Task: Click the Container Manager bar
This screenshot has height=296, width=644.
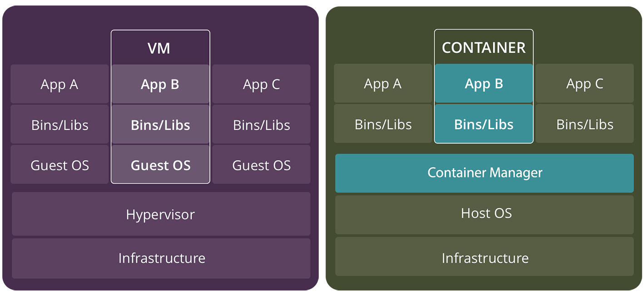Action: point(484,173)
